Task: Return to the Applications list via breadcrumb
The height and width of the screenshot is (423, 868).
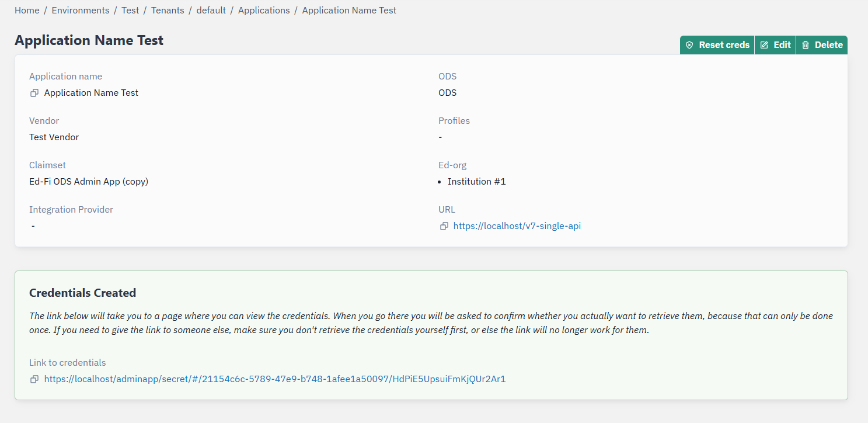Action: 264,10
